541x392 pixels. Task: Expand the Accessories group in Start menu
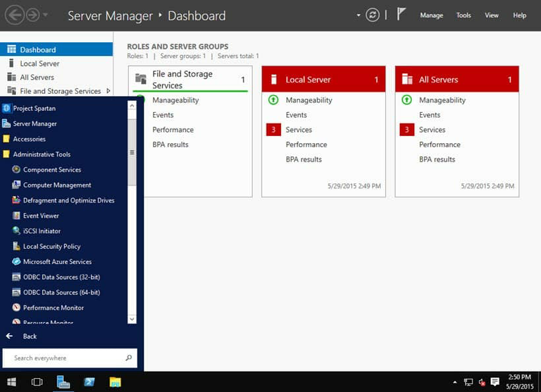[29, 139]
